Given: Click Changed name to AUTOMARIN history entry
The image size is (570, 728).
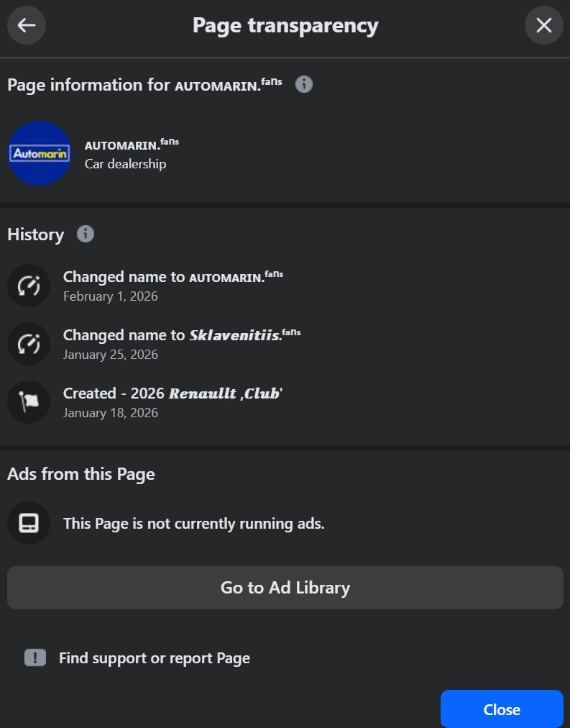Looking at the screenshot, I should (173, 277).
